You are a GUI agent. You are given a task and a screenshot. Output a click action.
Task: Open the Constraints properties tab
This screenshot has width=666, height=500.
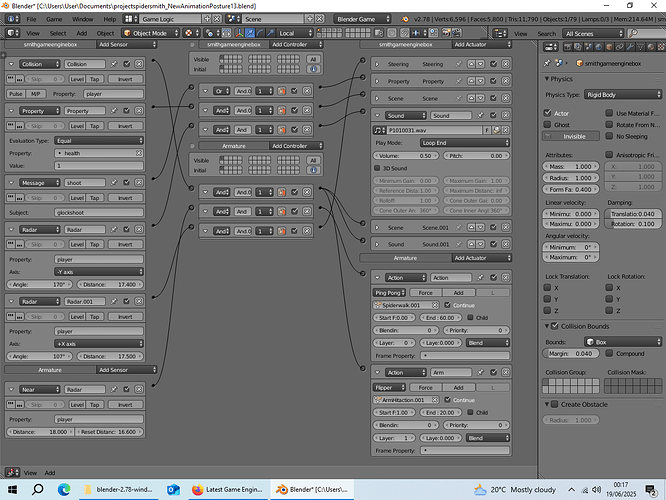[620, 47]
